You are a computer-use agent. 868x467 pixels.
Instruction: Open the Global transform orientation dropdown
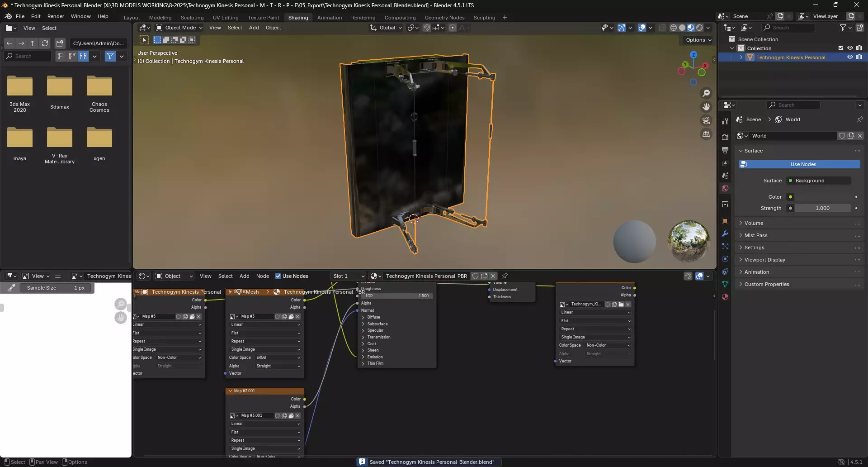386,28
